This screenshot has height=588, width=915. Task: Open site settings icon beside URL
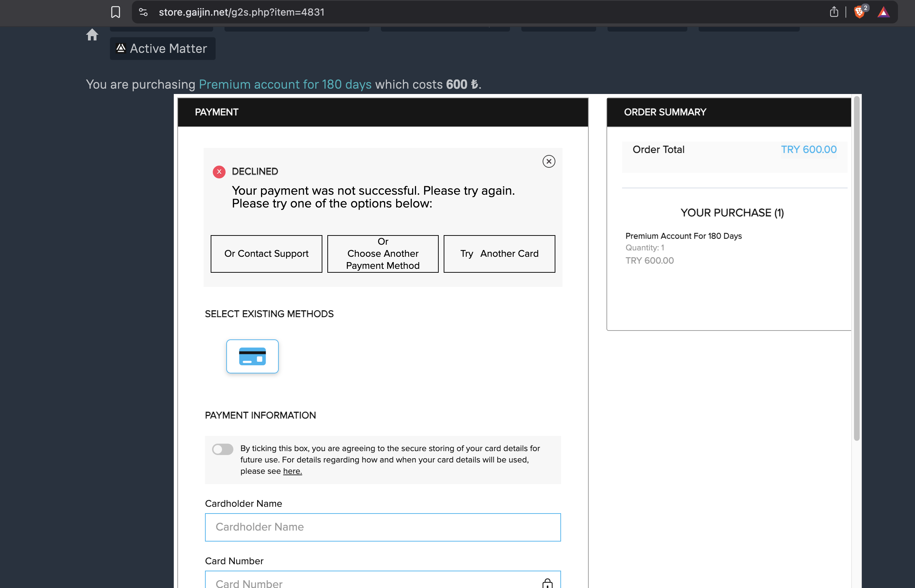pyautogui.click(x=143, y=12)
